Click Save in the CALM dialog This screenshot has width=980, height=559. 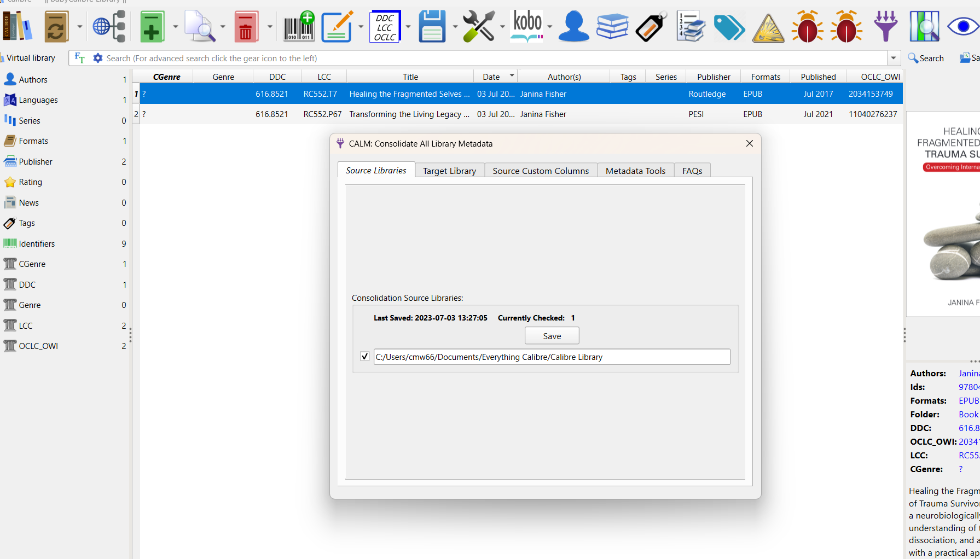click(x=552, y=336)
